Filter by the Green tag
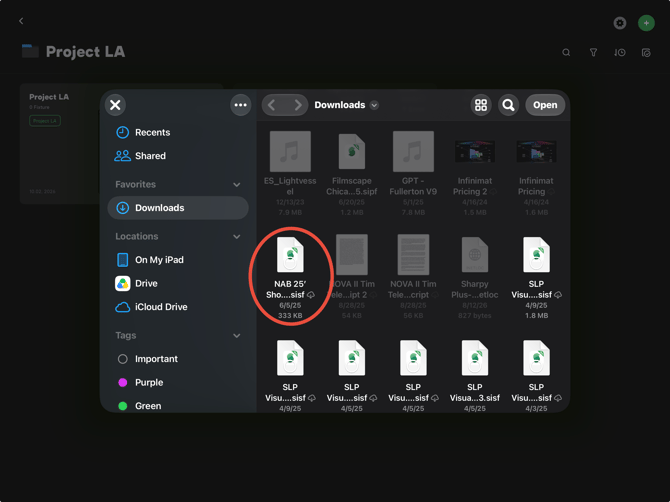This screenshot has width=670, height=502. click(178, 406)
